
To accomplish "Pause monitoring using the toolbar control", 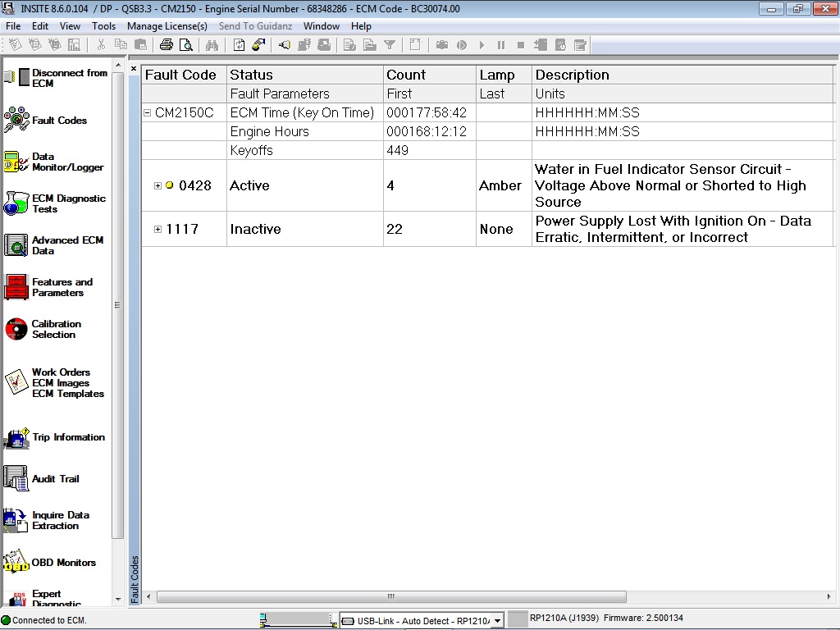I will [500, 45].
